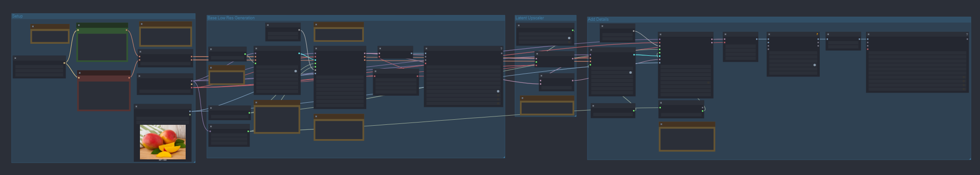The image size is (980, 175).
Task: Click inside the red node text area
Action: (x=104, y=95)
